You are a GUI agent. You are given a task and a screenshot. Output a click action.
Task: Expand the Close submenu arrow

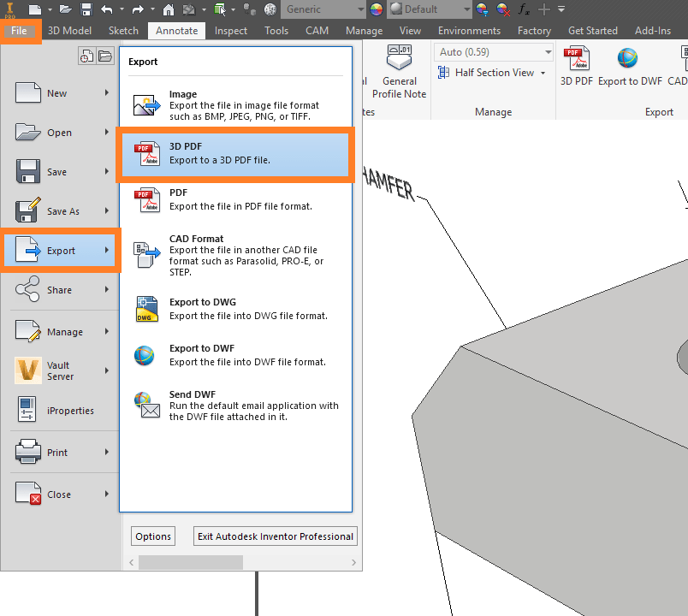tap(107, 494)
